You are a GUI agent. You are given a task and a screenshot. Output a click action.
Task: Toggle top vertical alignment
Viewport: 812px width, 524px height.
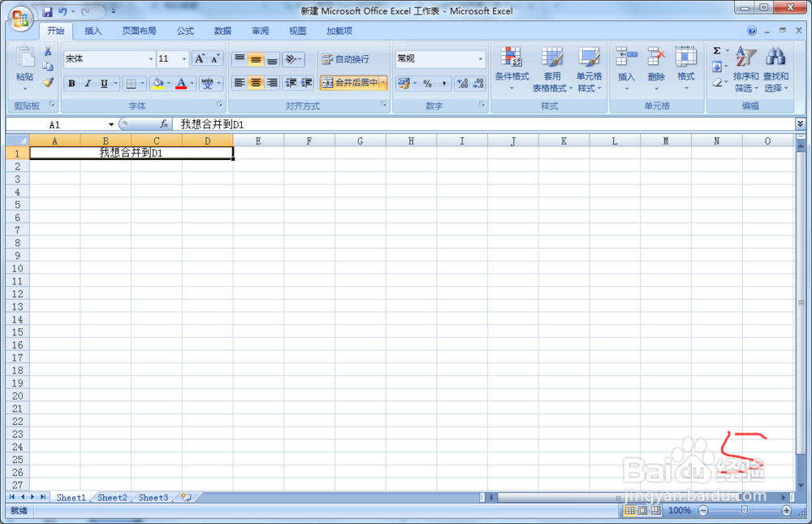240,59
